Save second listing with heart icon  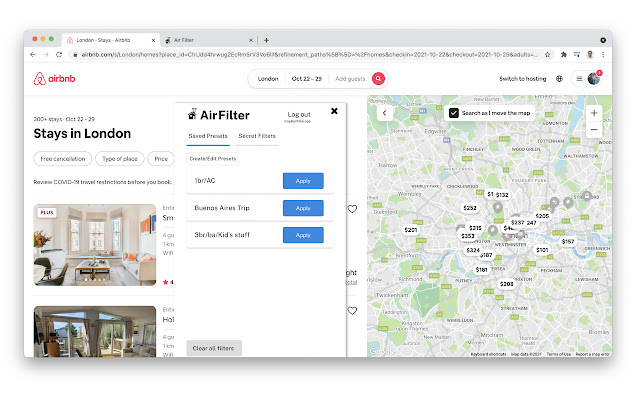(352, 310)
